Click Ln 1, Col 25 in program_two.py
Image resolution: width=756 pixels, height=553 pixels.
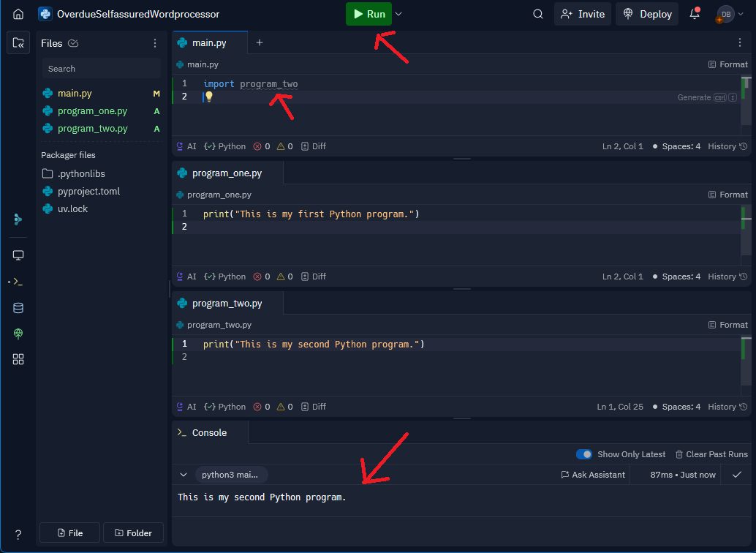coord(620,407)
